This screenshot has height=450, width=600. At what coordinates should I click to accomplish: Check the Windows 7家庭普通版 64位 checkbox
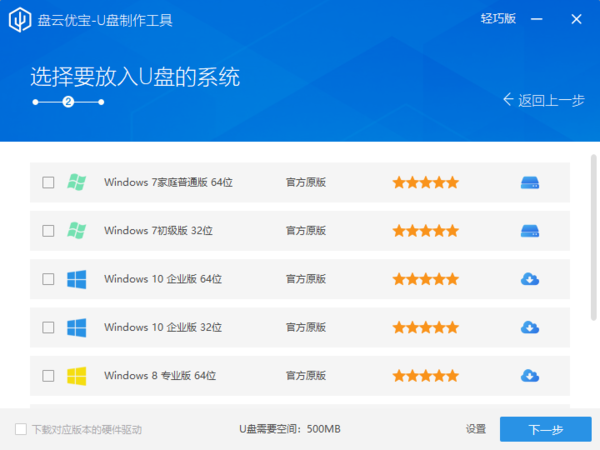[x=48, y=183]
